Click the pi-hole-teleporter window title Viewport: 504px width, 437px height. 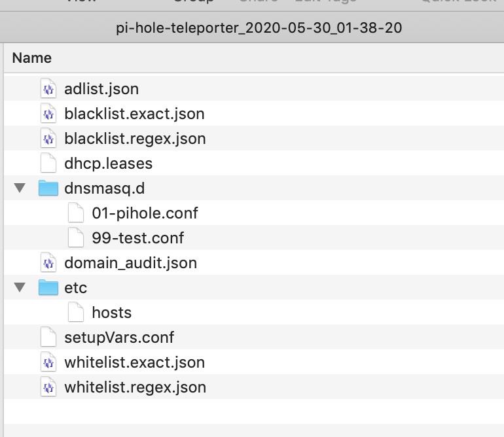pos(259,28)
